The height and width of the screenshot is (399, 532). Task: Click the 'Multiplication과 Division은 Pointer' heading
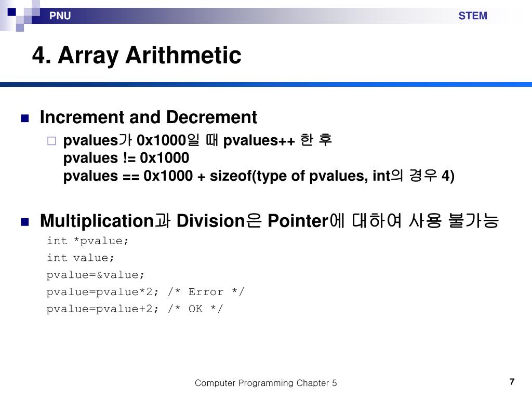pos(270,220)
